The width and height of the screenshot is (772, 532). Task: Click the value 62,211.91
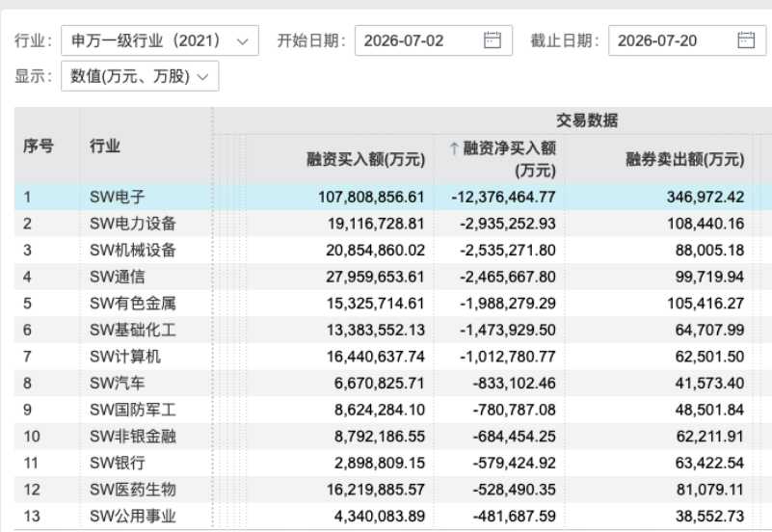[x=710, y=436]
